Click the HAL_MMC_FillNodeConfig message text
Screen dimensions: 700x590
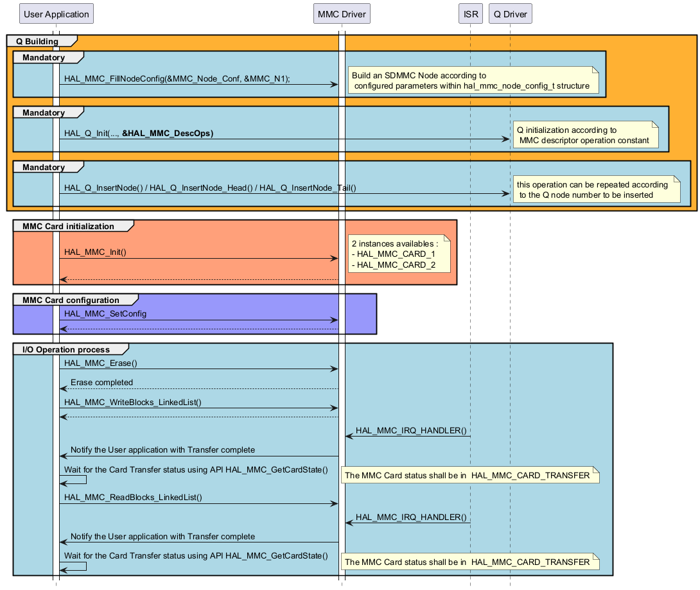coord(177,78)
